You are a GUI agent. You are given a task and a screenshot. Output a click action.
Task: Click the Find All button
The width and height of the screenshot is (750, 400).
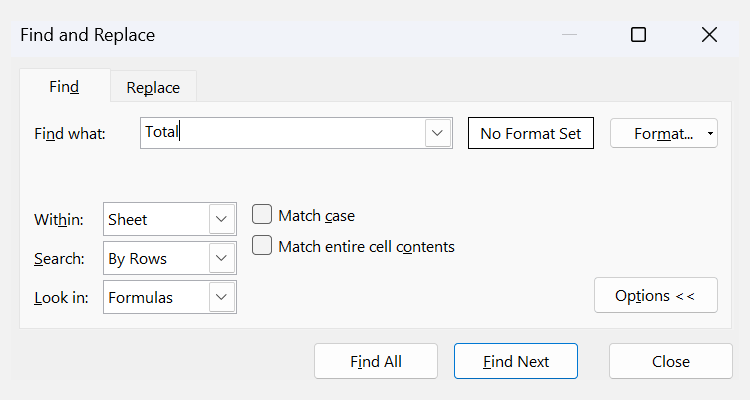pyautogui.click(x=375, y=361)
